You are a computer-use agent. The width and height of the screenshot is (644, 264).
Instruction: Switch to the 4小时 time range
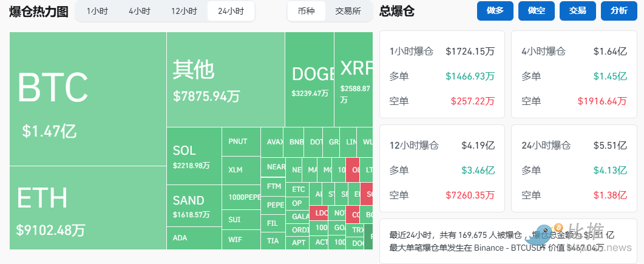pos(139,11)
